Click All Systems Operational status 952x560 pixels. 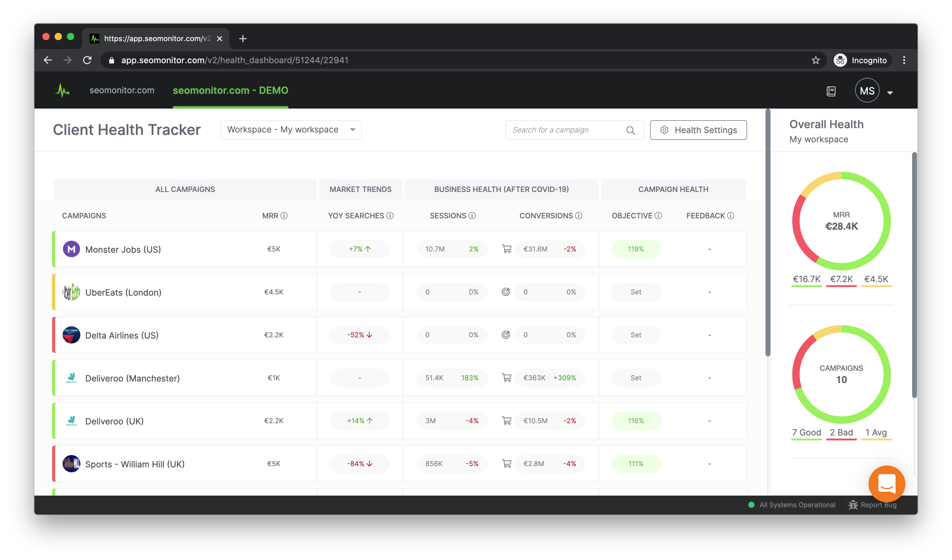792,505
